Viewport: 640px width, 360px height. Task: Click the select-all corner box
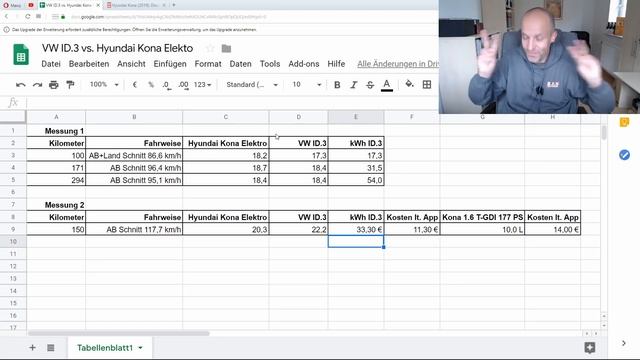(x=13, y=117)
